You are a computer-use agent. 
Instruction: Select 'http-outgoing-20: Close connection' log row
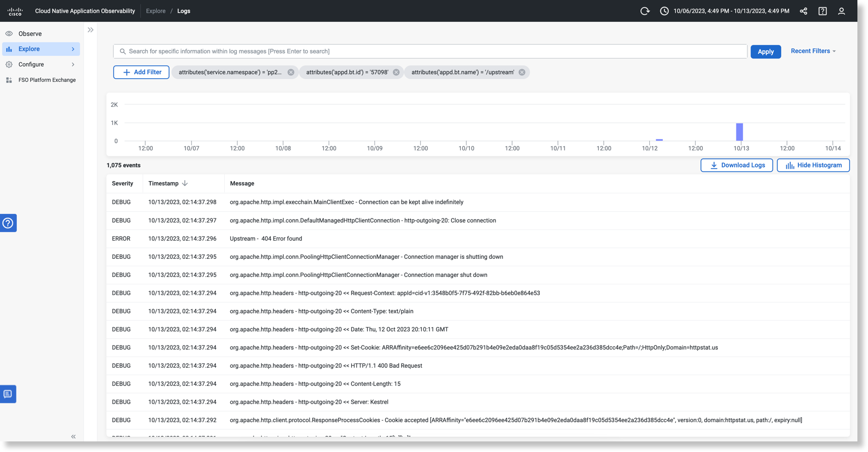(478, 220)
